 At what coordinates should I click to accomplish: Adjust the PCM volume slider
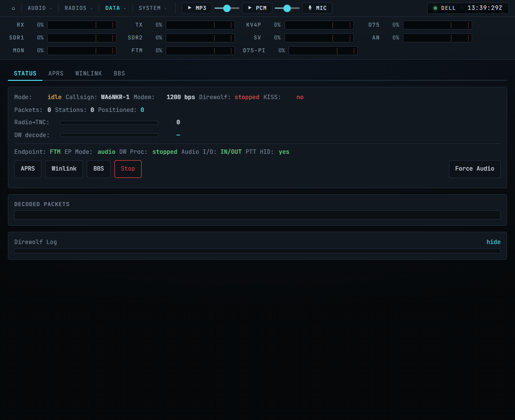click(x=287, y=8)
